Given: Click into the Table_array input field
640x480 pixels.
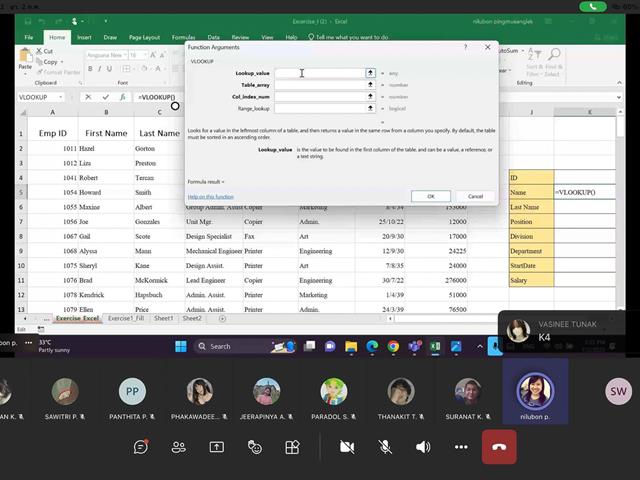Looking at the screenshot, I should (x=320, y=84).
